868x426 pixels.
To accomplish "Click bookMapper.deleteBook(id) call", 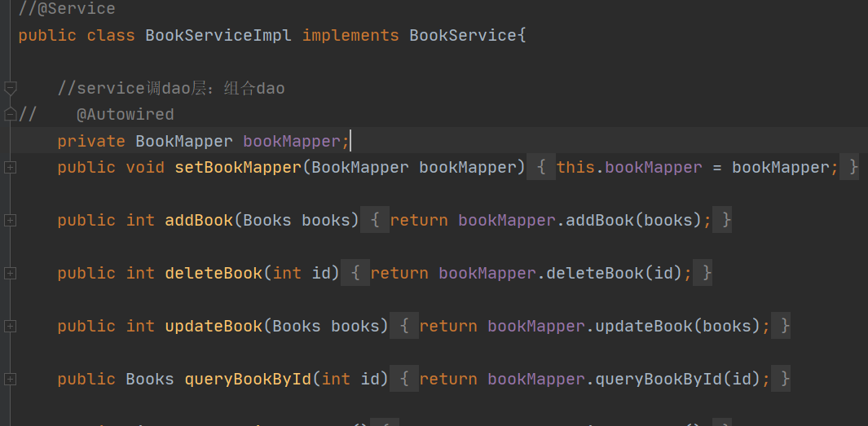I will 560,274.
